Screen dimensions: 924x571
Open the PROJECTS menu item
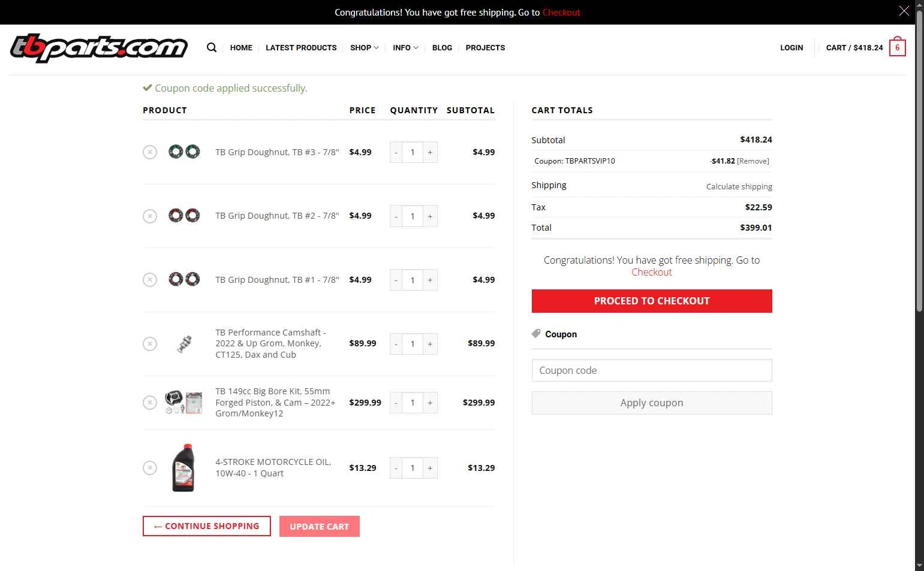point(485,47)
